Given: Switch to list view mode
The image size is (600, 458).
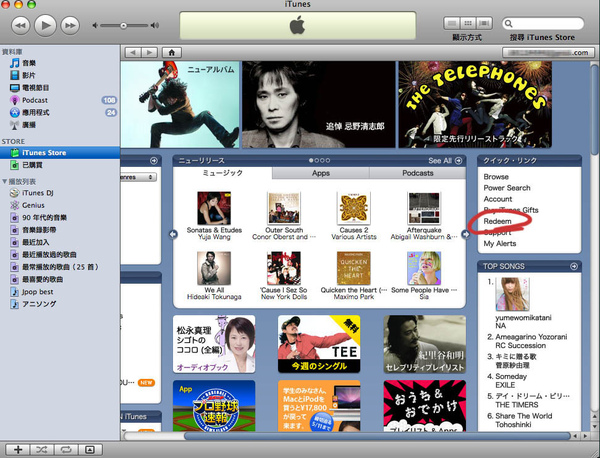Looking at the screenshot, I should coord(452,23).
